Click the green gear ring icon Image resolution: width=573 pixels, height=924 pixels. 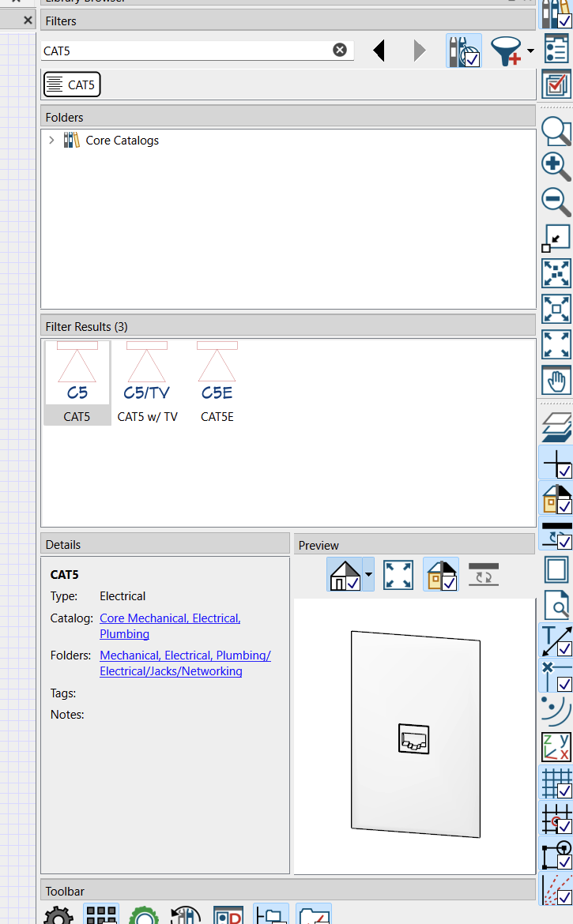pos(143,915)
